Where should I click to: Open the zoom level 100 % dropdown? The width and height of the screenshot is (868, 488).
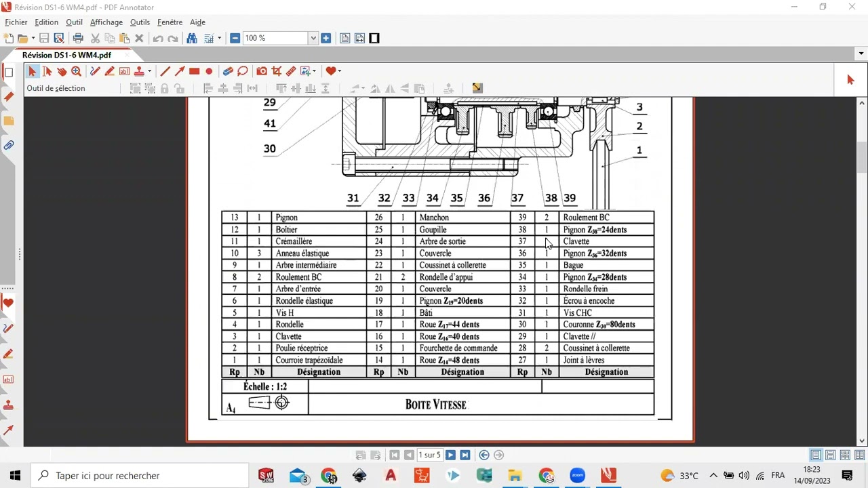coord(313,39)
